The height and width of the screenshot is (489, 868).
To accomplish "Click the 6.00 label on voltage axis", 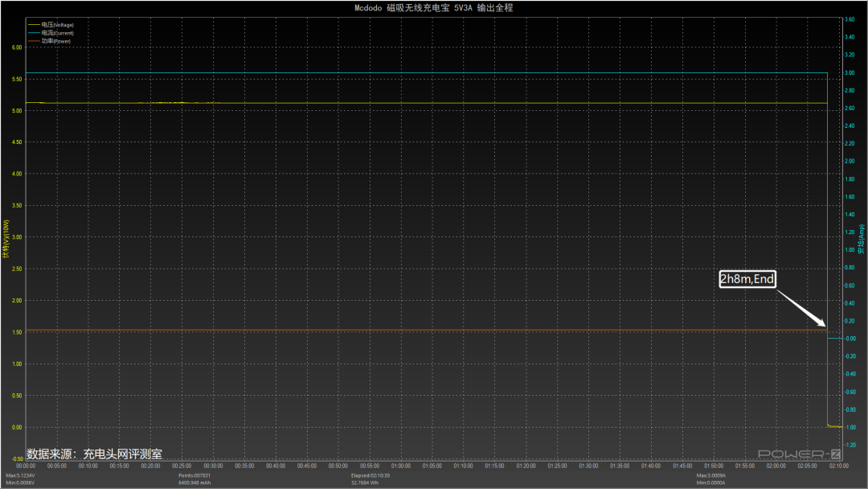I will tap(17, 47).
